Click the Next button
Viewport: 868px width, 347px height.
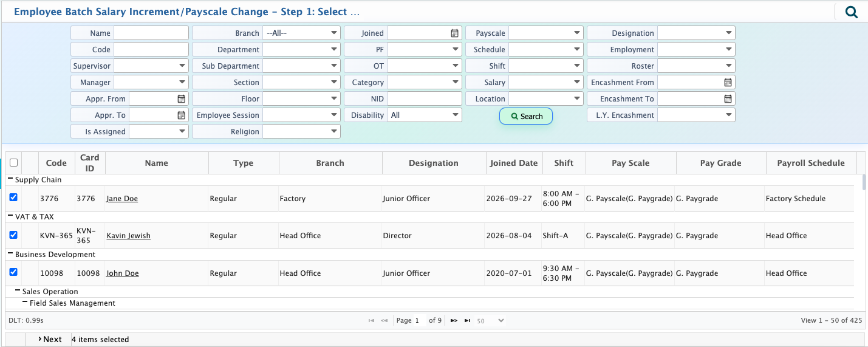(50, 339)
